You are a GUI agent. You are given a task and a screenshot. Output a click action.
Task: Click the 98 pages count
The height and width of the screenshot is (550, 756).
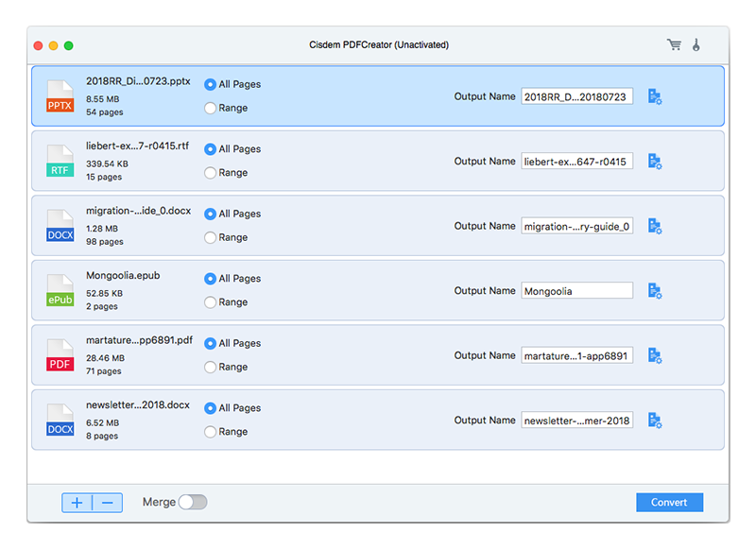coord(105,242)
